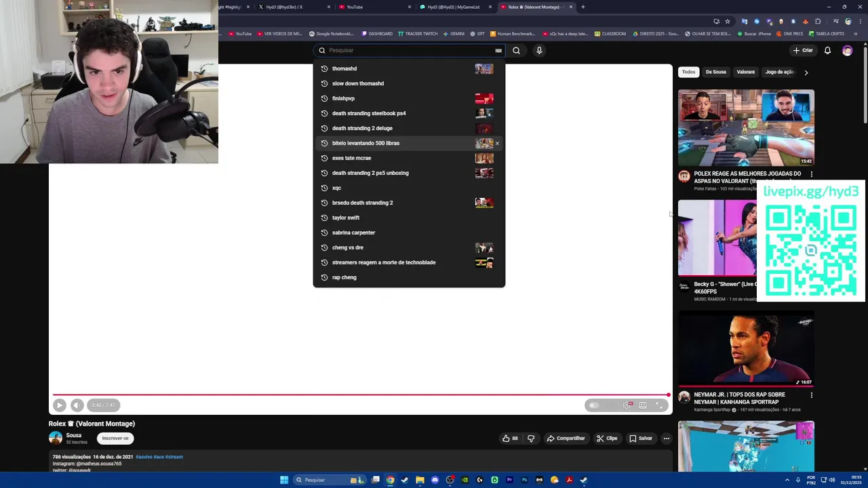Open the on-screen keyboard in search box

pos(498,50)
